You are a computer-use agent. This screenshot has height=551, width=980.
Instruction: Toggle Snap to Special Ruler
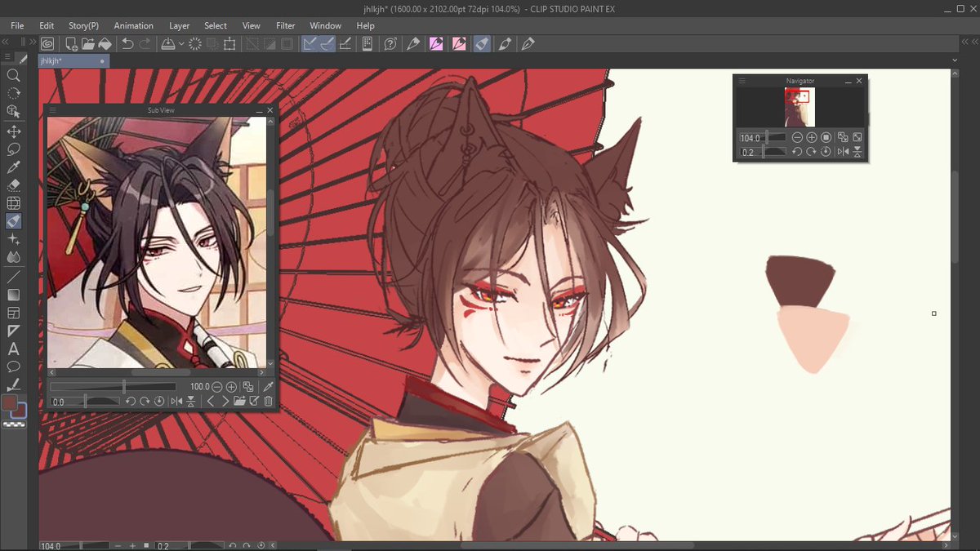[x=327, y=44]
